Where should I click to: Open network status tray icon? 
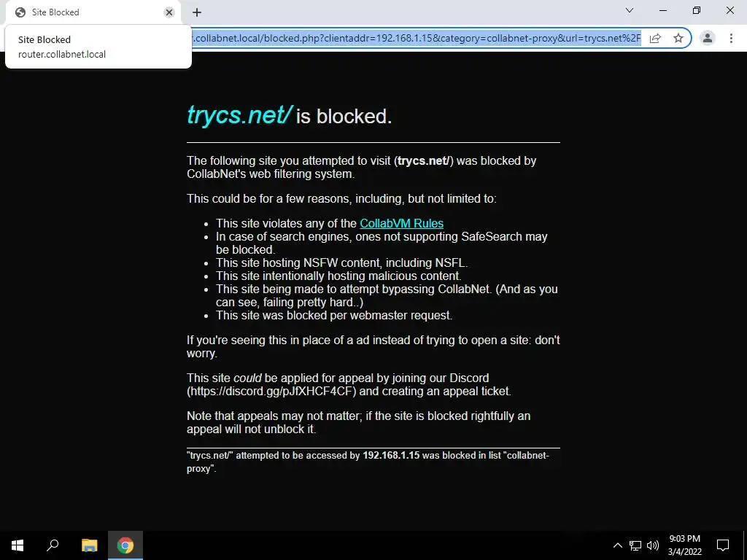click(x=635, y=545)
